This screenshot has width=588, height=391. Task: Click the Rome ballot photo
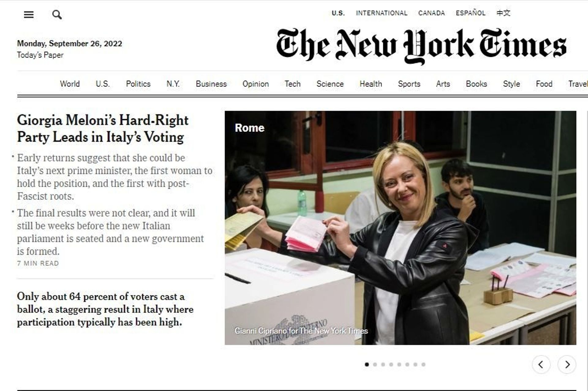point(400,228)
